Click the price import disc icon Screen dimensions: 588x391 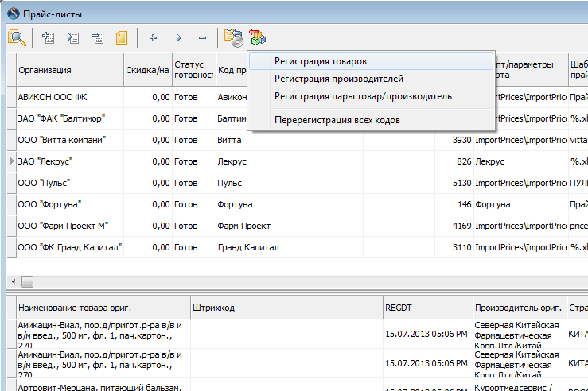(234, 38)
